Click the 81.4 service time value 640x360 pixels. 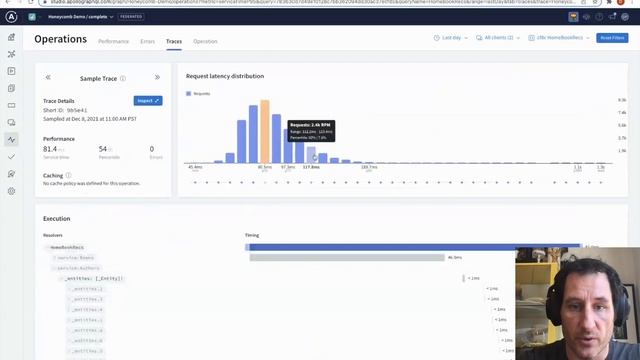pos(51,149)
